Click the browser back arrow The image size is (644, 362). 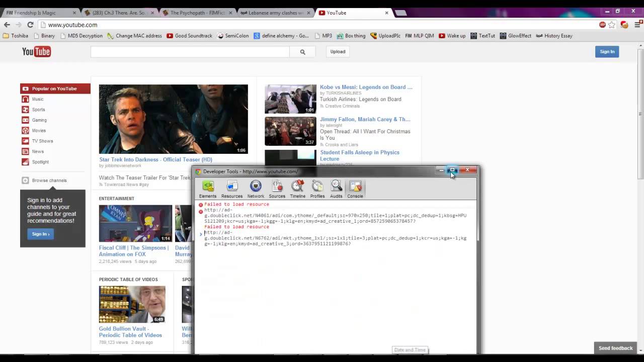point(7,25)
